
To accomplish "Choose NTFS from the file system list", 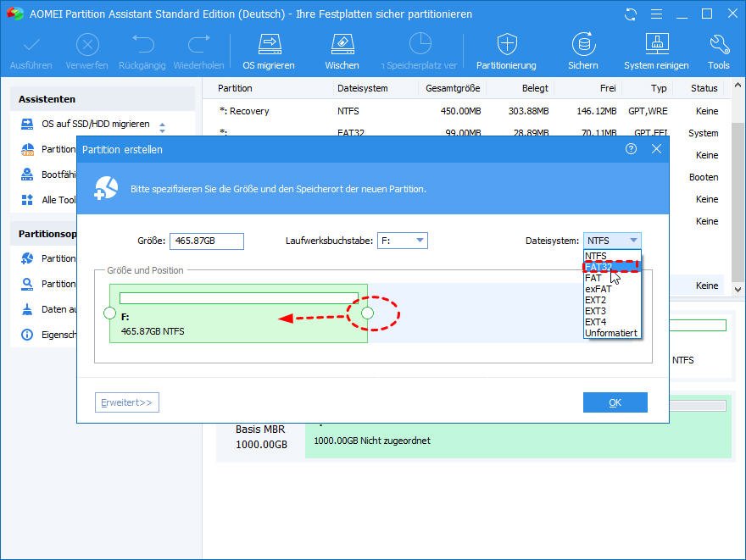I will click(612, 256).
